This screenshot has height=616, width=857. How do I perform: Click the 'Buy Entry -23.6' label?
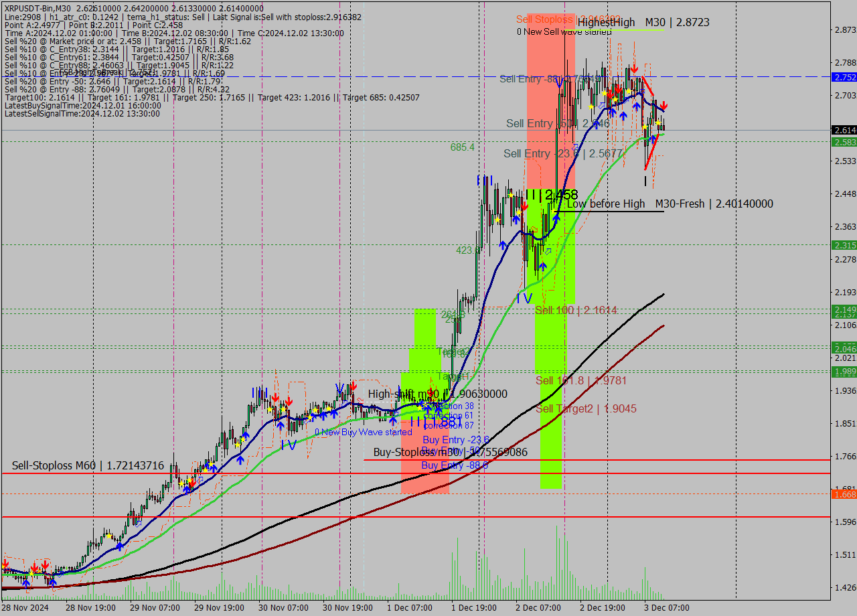456,439
